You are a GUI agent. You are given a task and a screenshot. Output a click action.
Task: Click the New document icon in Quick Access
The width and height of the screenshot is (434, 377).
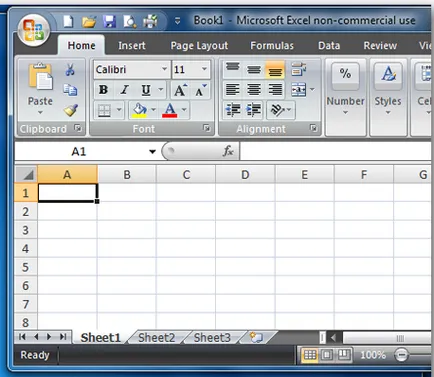68,22
